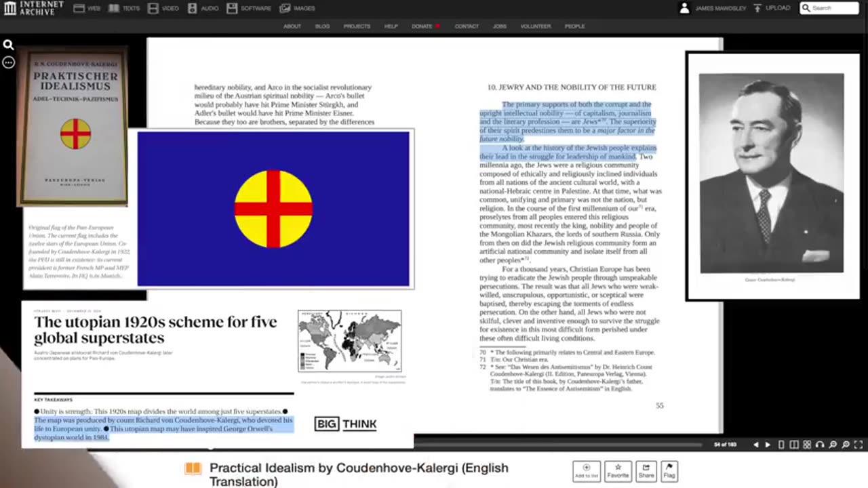Image resolution: width=868 pixels, height=488 pixels.
Task: Open the Audio section icon
Action: coord(193,8)
